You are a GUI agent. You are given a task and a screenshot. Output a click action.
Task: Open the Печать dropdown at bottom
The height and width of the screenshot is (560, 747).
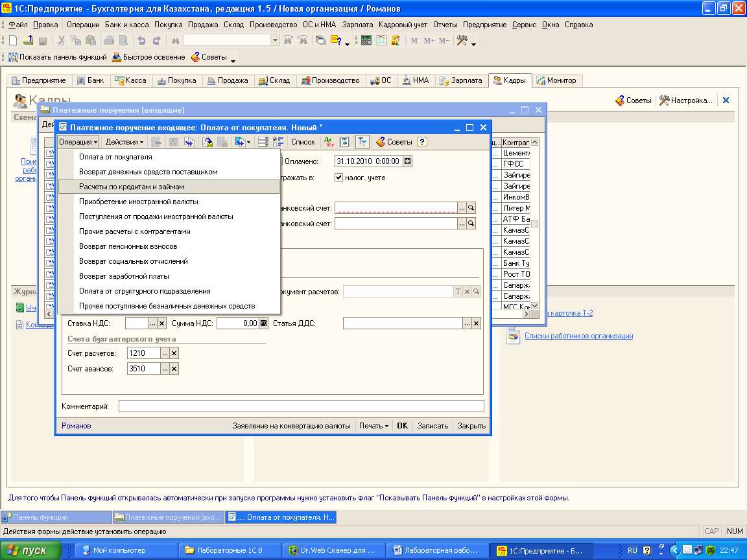373,426
